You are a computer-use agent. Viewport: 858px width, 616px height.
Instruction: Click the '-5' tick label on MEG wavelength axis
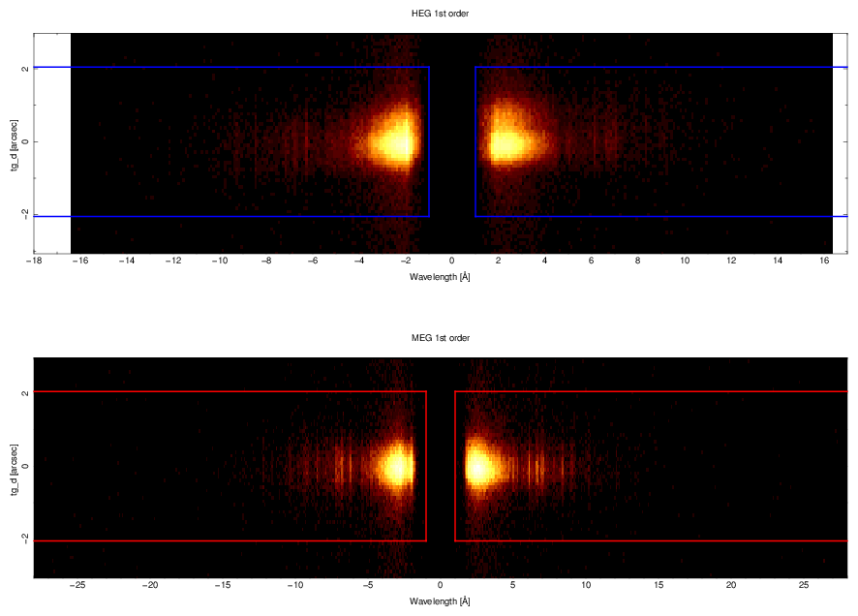pyautogui.click(x=368, y=585)
